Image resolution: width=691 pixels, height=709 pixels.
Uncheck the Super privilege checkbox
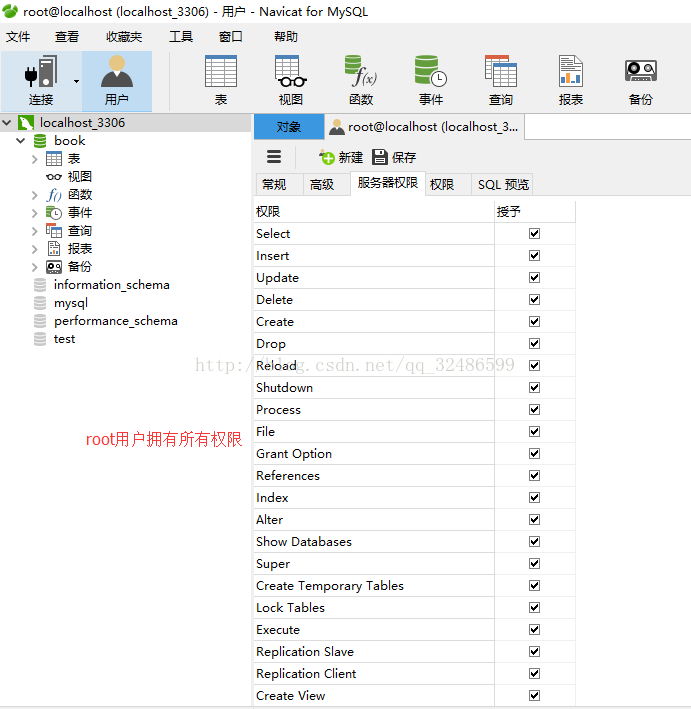tap(535, 563)
